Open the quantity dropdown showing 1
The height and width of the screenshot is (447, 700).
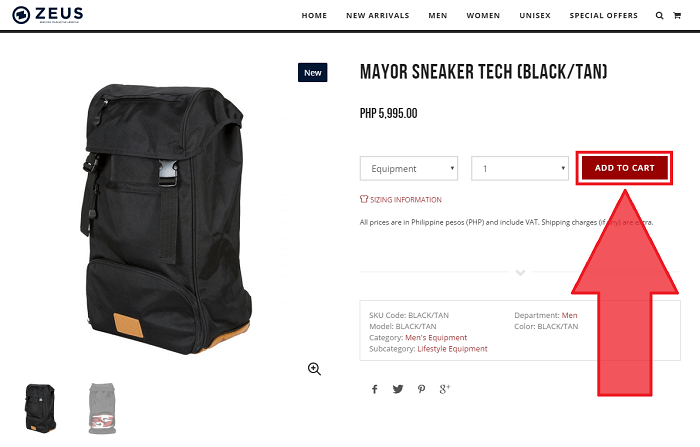pos(520,168)
